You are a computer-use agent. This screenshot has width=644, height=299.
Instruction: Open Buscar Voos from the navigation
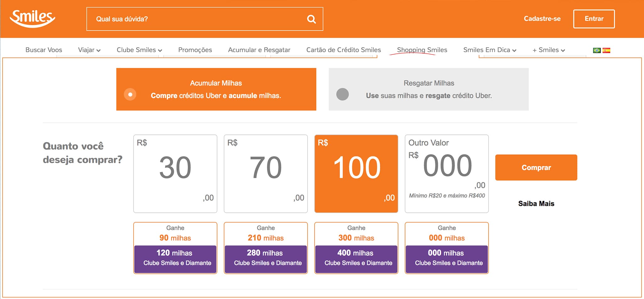coord(44,50)
